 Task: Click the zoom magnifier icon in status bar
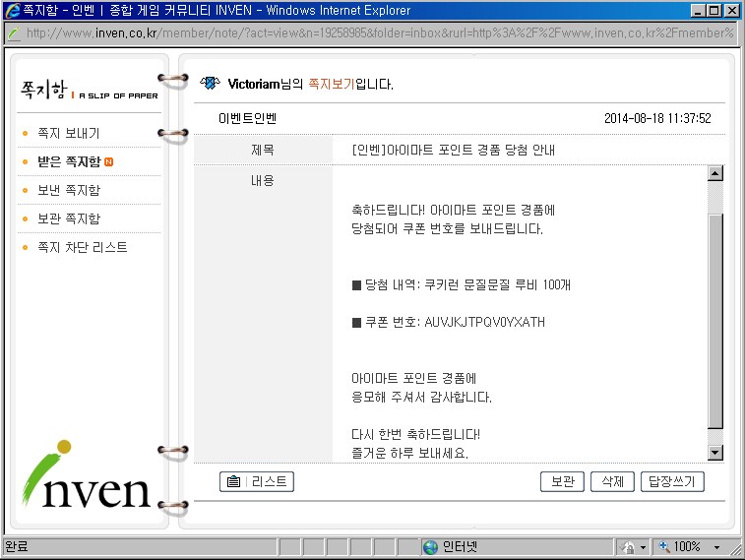coord(664,546)
